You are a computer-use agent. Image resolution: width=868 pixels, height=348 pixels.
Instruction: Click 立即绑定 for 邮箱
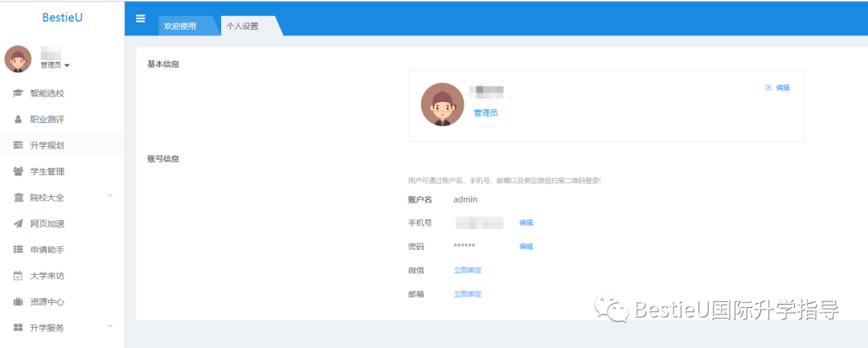coord(468,294)
